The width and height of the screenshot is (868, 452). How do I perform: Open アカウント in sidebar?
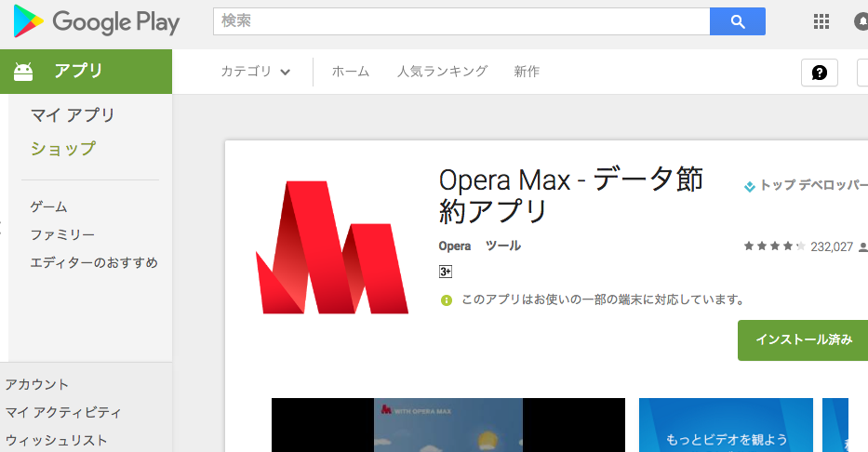(37, 384)
